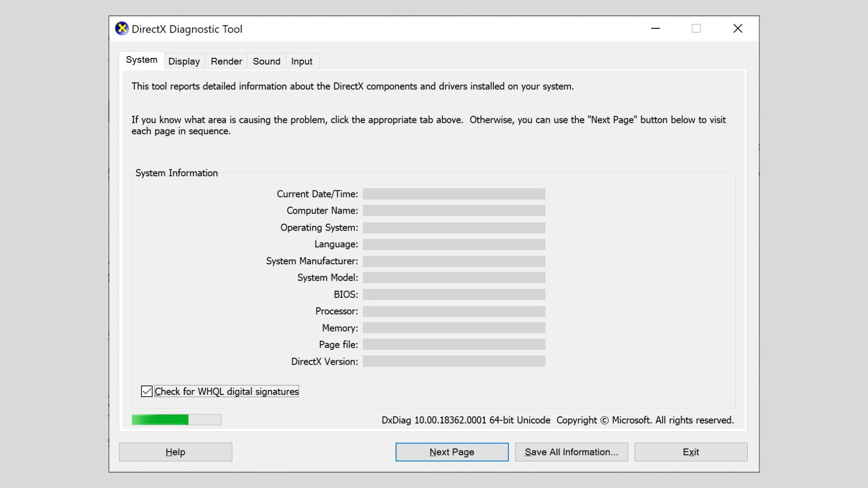The image size is (868, 488).
Task: Click the DirectX Diagnostic Tool title icon
Action: pyautogui.click(x=122, y=28)
